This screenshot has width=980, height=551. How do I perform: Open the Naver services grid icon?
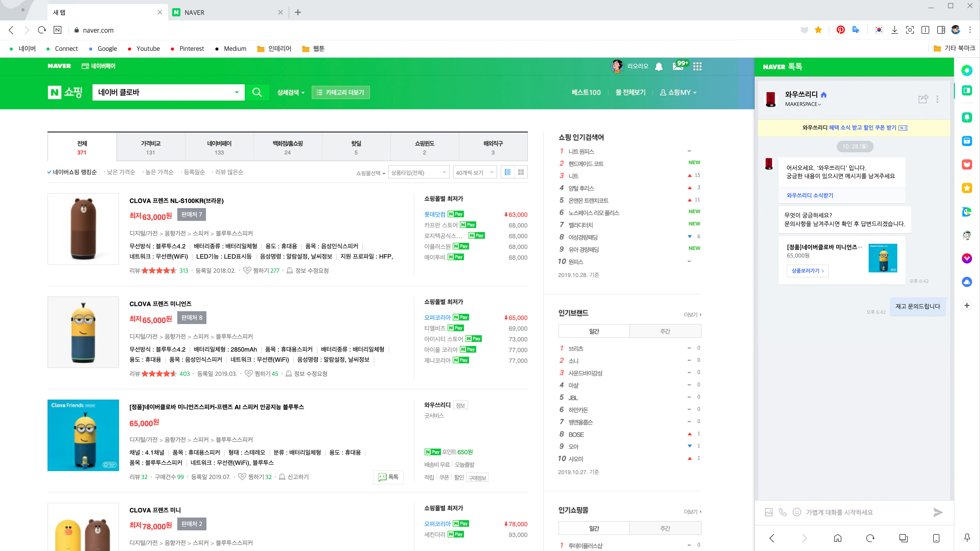(x=697, y=67)
